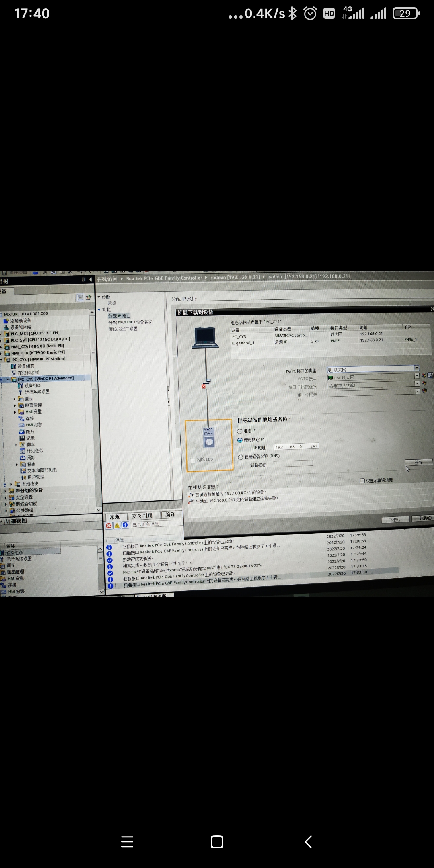Viewport: 434px width, 868px height.
Task: Click the 用户管理 icon in tree
Action: tap(23, 477)
